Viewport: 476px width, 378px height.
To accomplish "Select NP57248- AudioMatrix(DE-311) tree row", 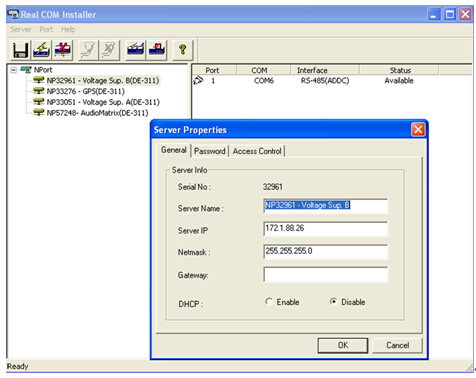I will [97, 113].
